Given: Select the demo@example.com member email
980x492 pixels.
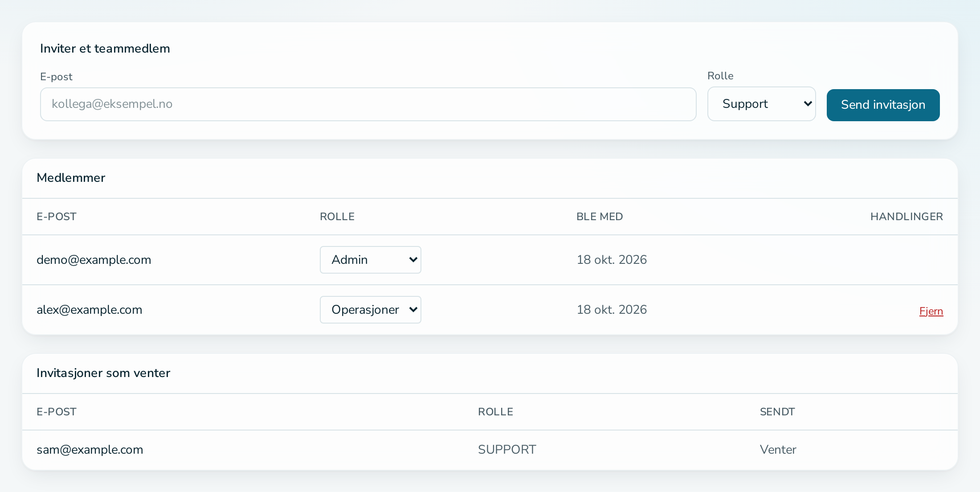Looking at the screenshot, I should (x=94, y=260).
